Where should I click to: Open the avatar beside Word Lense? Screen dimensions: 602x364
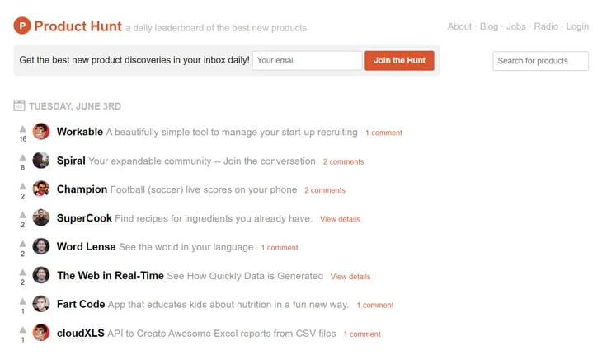click(x=41, y=246)
